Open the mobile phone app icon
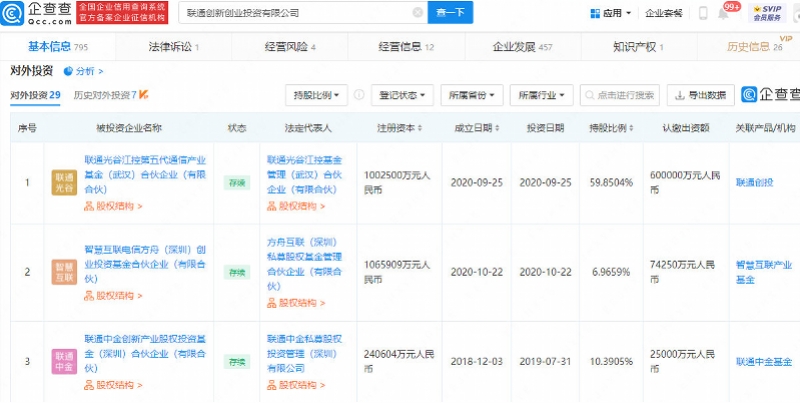The image size is (800, 403). [x=703, y=13]
